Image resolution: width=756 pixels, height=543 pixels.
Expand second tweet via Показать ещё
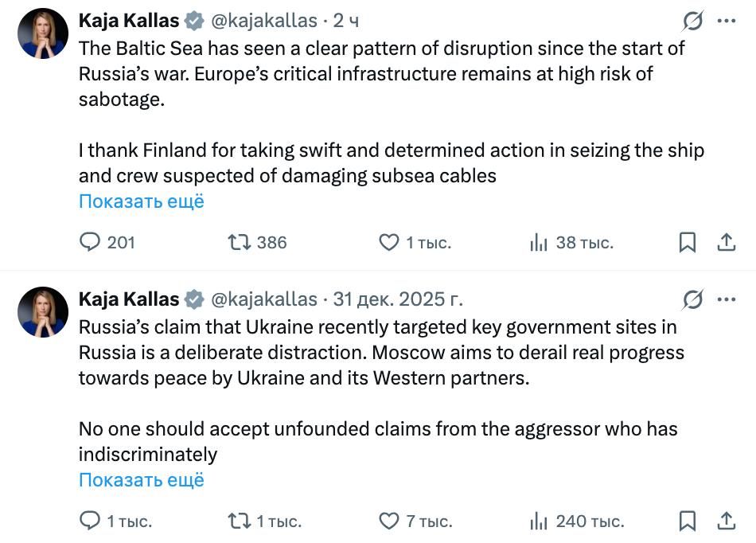[x=142, y=480]
